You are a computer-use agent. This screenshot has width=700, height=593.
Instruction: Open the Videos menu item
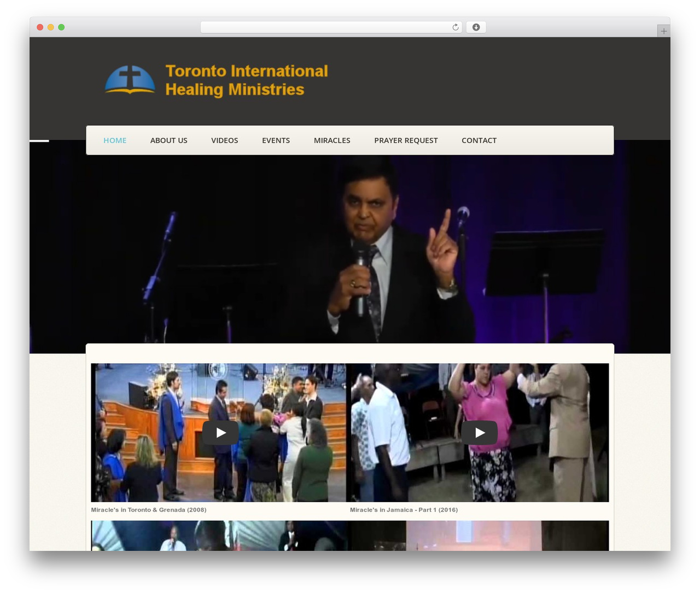[225, 141]
